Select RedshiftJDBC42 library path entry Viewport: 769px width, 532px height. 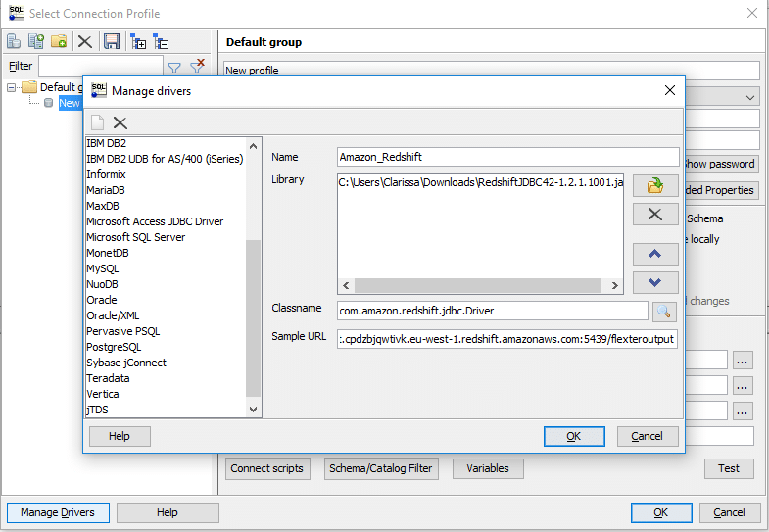tap(480, 182)
